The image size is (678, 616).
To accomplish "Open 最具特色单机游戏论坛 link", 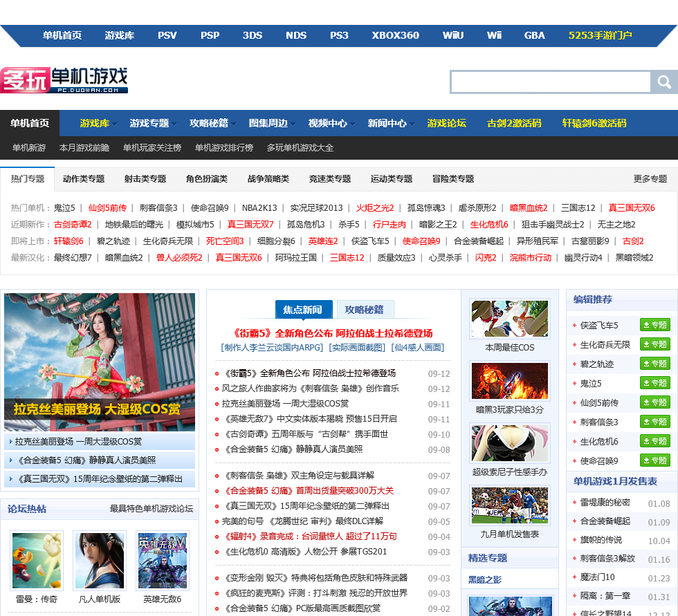I will pos(152,509).
